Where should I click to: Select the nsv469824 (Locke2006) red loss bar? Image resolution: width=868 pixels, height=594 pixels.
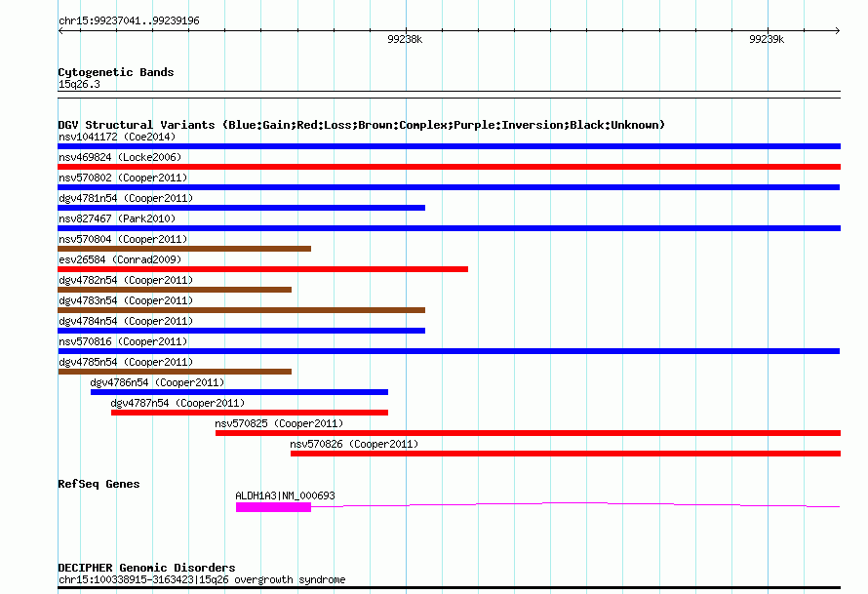pyautogui.click(x=449, y=167)
